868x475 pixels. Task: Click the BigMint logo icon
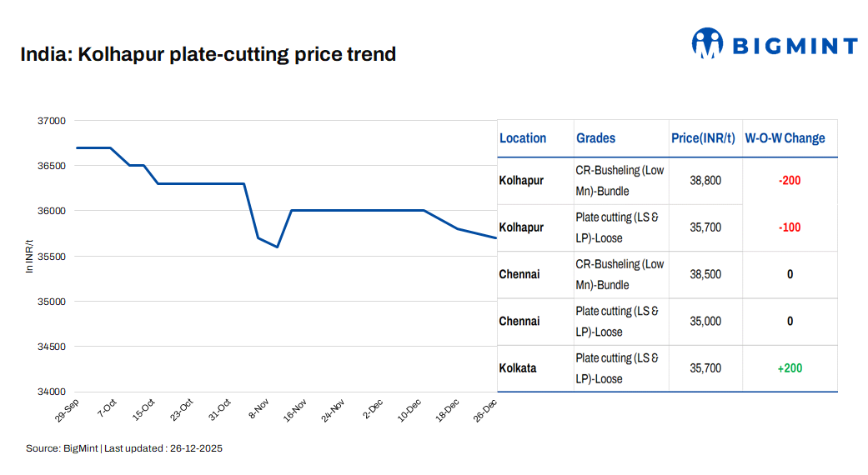click(x=707, y=43)
